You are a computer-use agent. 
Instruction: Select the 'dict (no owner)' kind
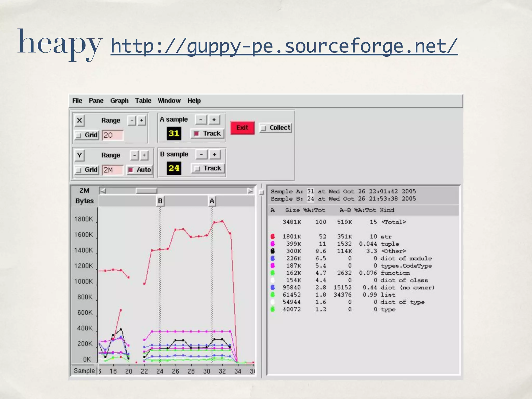[x=408, y=288]
